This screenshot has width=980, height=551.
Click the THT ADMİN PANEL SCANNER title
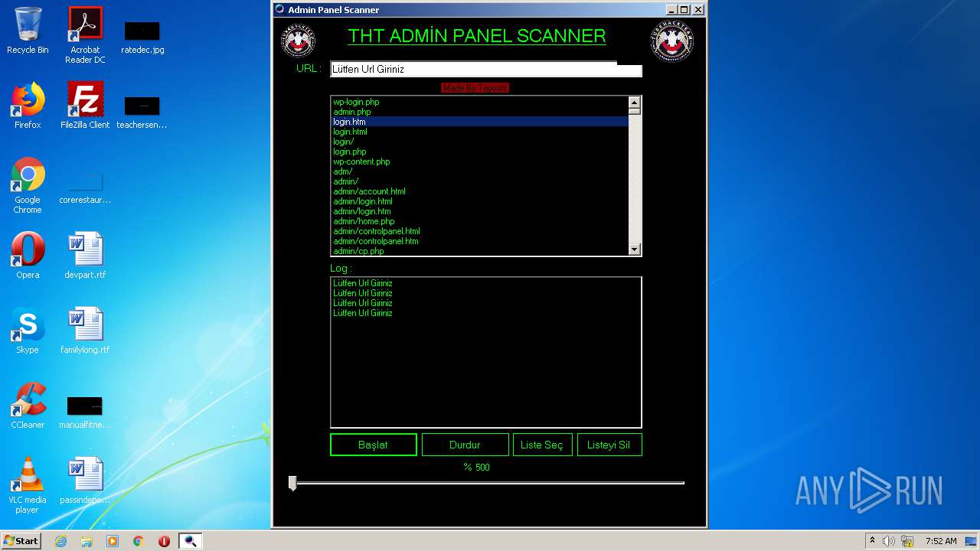[476, 36]
